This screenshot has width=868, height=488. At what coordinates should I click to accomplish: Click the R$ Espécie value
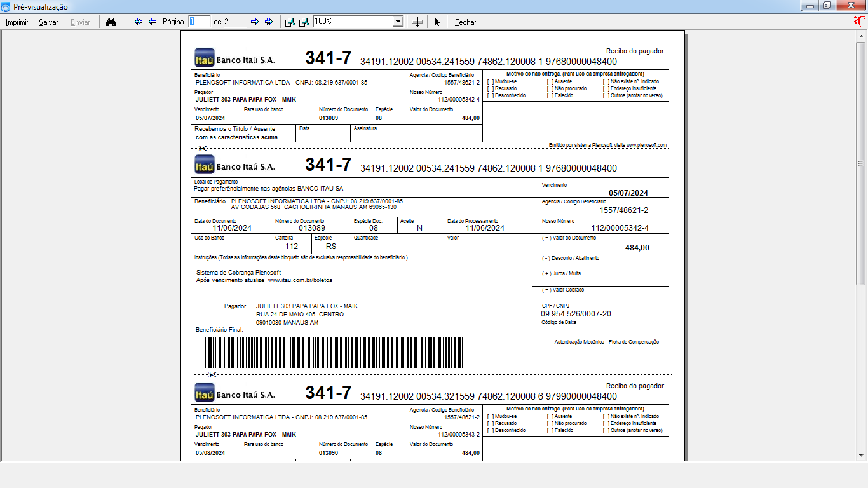point(330,247)
